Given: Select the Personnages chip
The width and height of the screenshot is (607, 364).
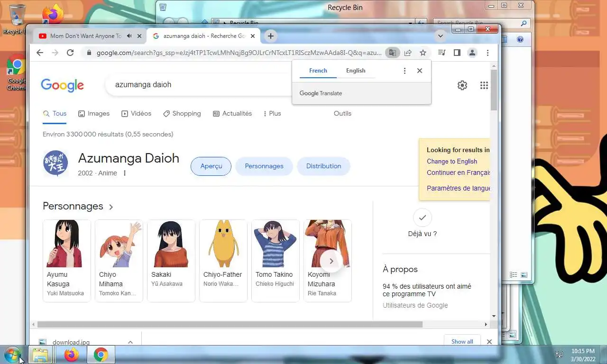Looking at the screenshot, I should pos(264,166).
